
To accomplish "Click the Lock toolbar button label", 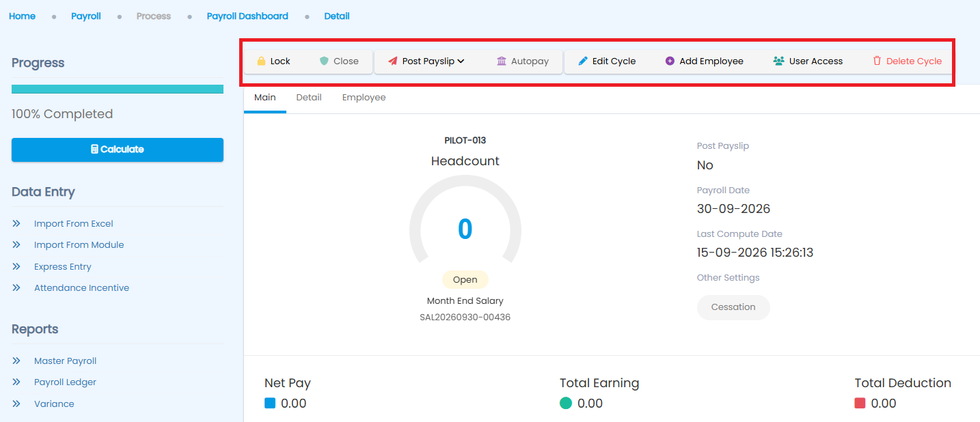I will (x=280, y=61).
